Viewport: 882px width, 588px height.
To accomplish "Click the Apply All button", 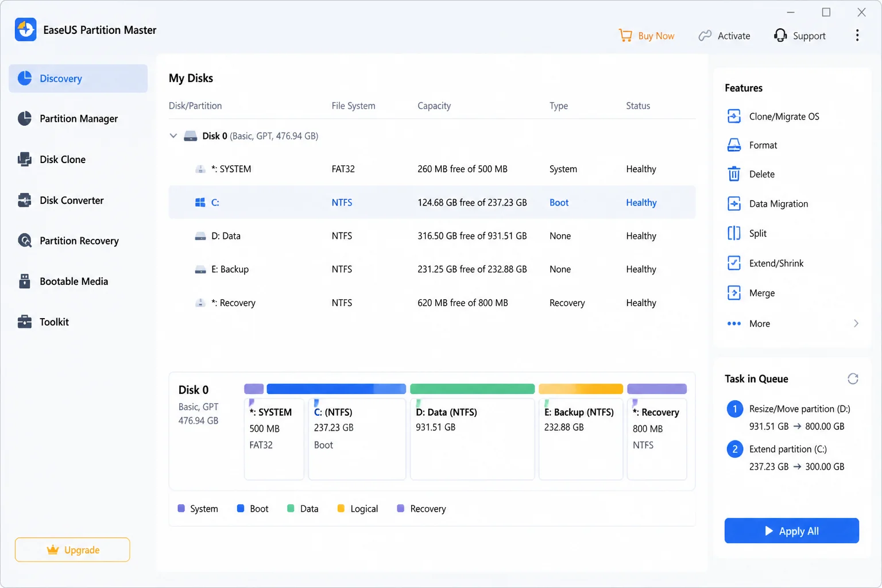I will pos(791,531).
